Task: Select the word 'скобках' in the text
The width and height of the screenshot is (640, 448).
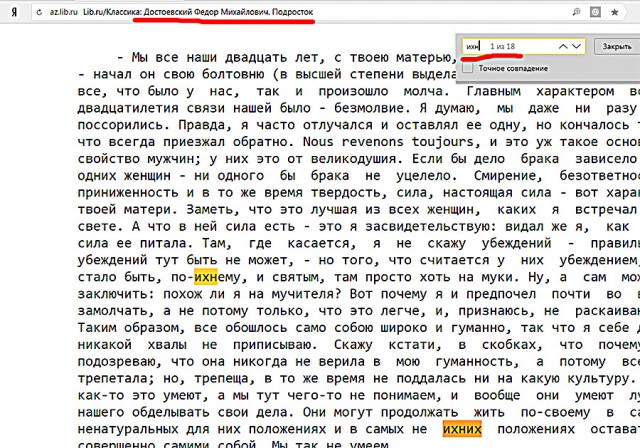Action: [x=509, y=345]
